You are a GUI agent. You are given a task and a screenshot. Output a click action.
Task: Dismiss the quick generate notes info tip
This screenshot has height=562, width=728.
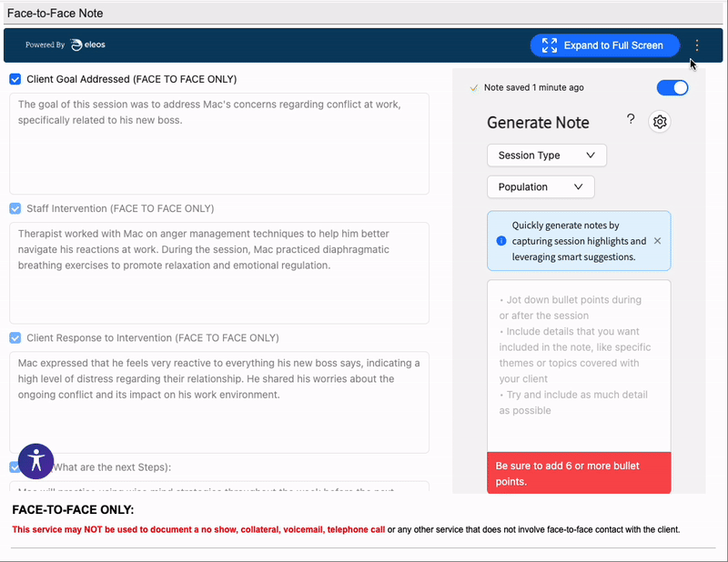click(657, 241)
